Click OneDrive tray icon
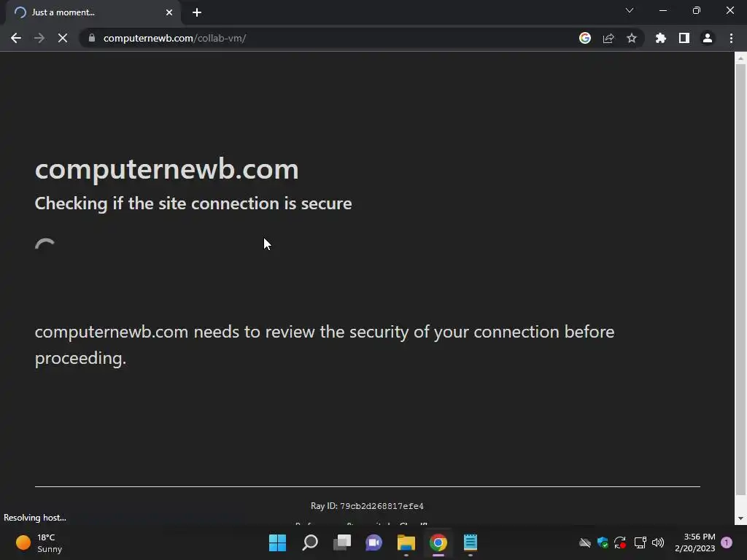 click(x=585, y=542)
